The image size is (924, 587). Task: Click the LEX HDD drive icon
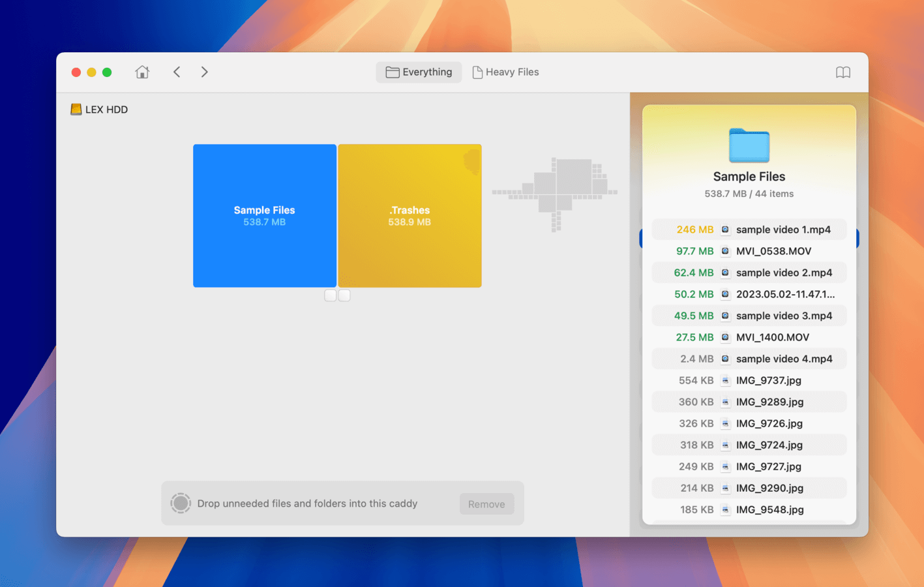tap(76, 110)
